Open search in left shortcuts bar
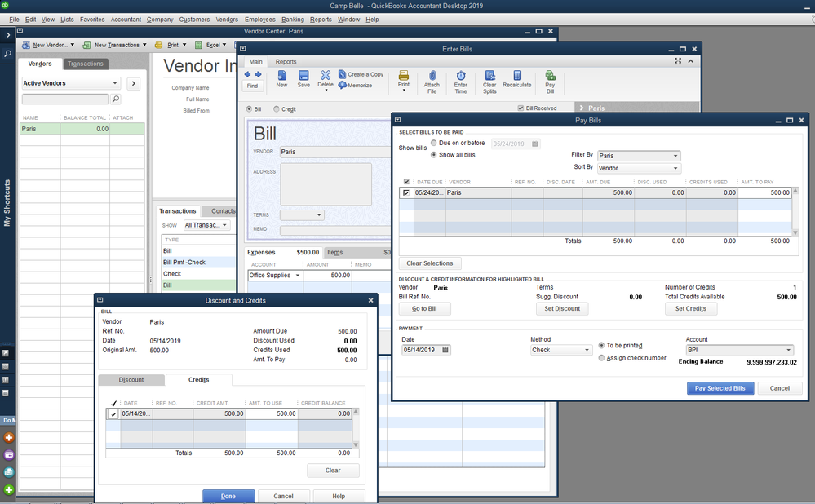 pyautogui.click(x=7, y=54)
